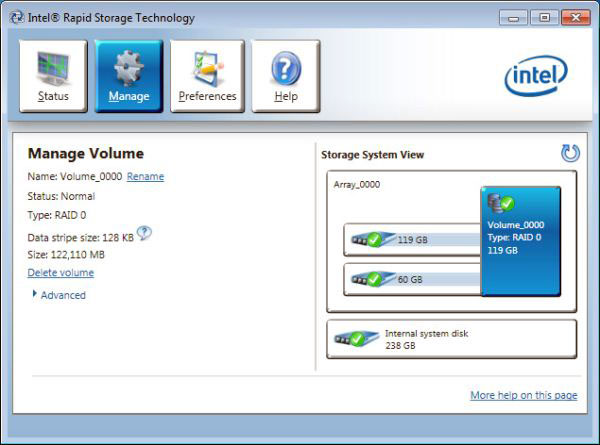The image size is (600, 445).
Task: Click the Type: RAID 0 text
Action: point(57,215)
